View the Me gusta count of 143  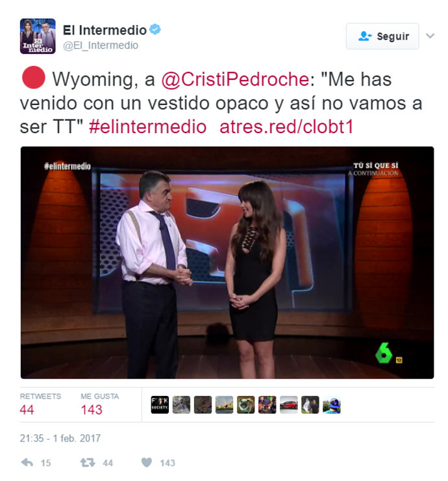tap(92, 410)
